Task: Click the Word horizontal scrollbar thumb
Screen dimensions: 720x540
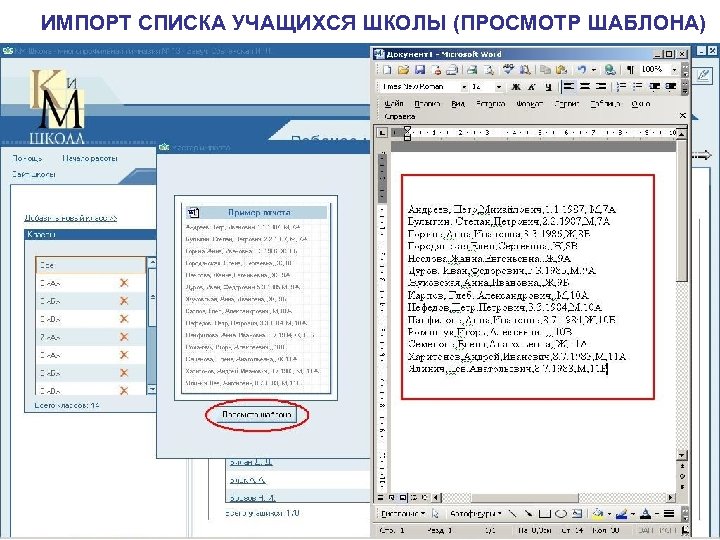Action: [x=525, y=497]
